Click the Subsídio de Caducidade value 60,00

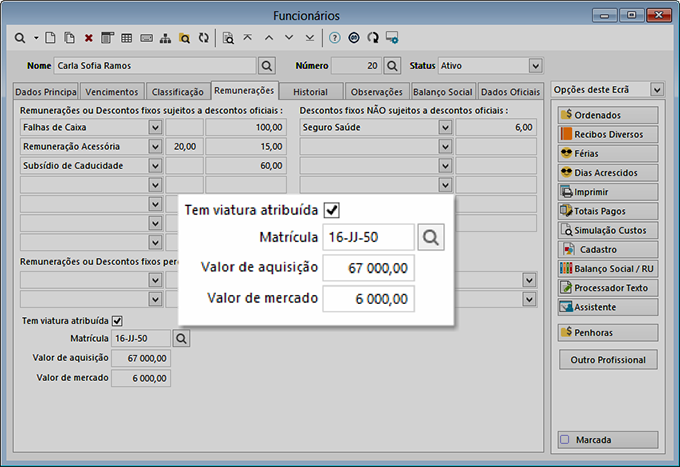[246, 166]
